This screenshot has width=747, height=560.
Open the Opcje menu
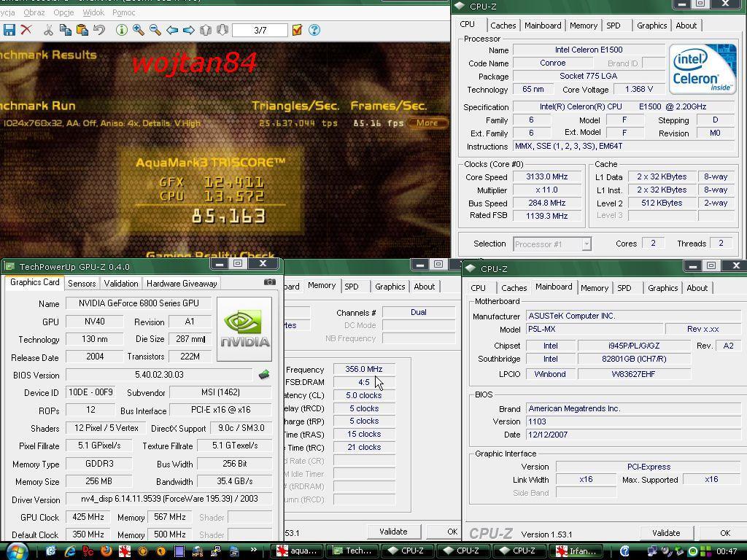pyautogui.click(x=63, y=12)
